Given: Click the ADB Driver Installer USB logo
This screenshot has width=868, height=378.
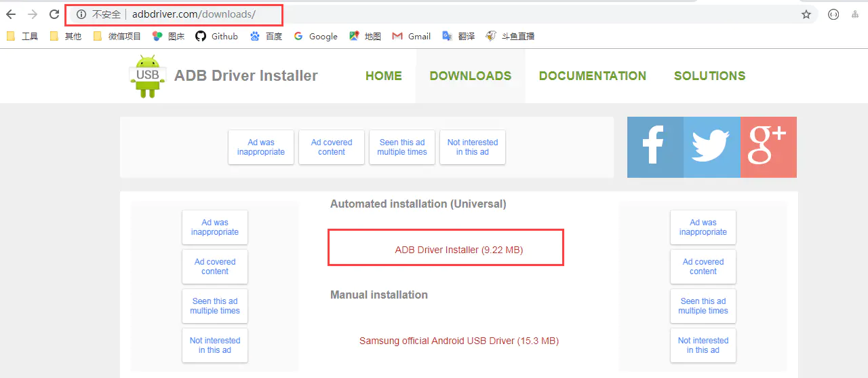Looking at the screenshot, I should pyautogui.click(x=147, y=76).
